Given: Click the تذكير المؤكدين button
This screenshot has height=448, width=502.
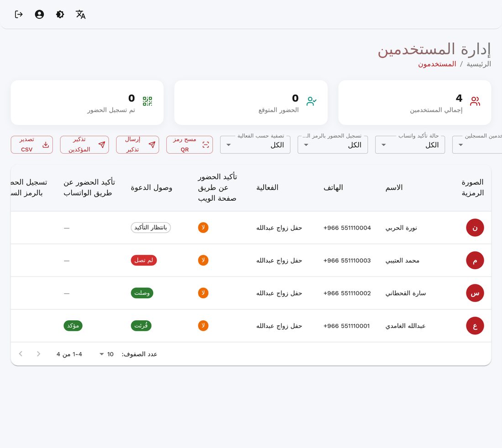Looking at the screenshot, I should pyautogui.click(x=84, y=145).
